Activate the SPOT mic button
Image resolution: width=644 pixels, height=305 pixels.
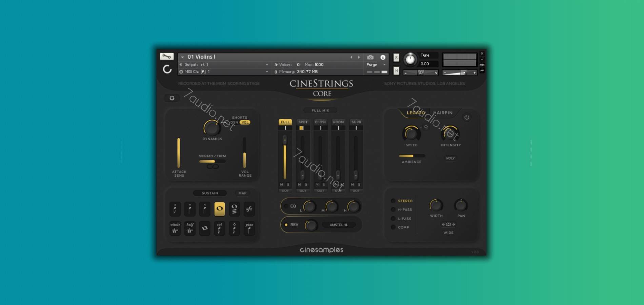[303, 122]
